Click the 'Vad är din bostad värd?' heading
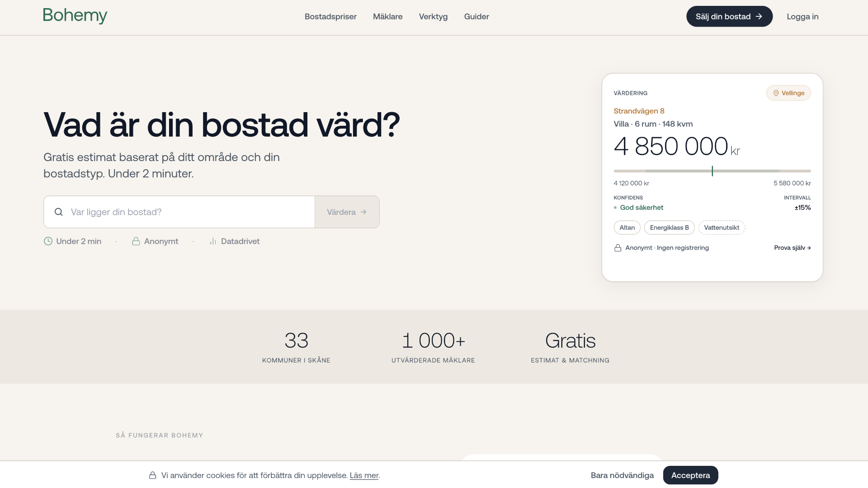 [222, 124]
